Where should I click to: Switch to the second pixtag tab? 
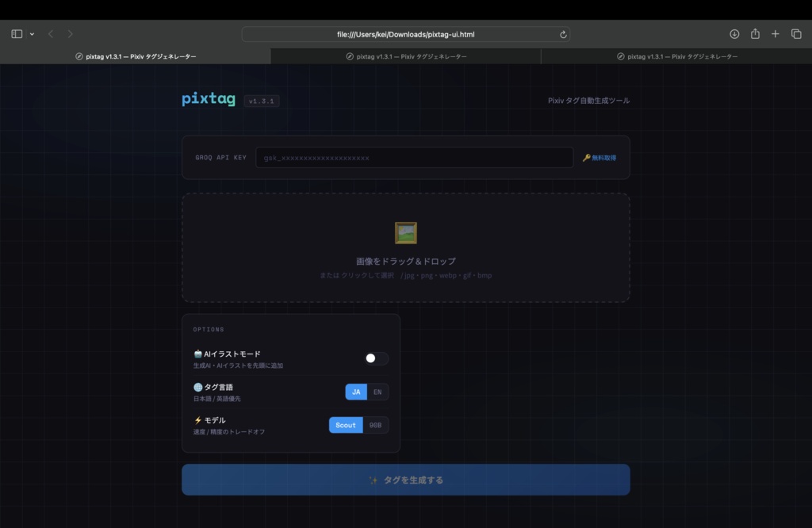pos(405,56)
